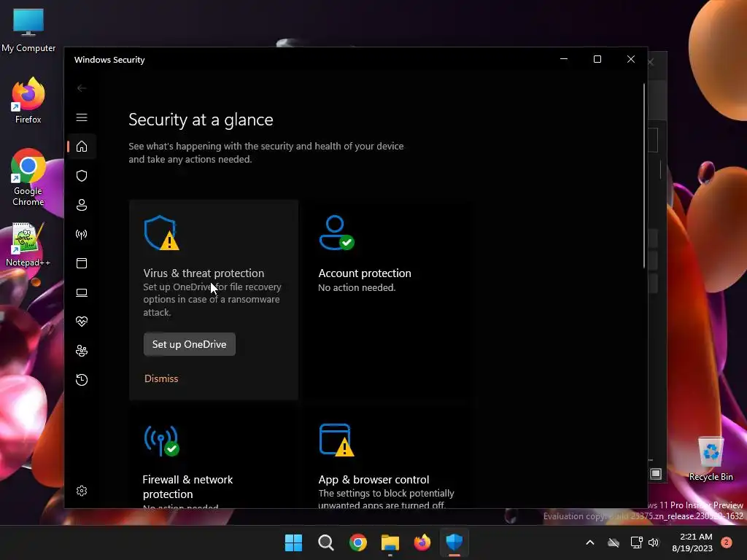Go to Home in the sidebar
This screenshot has height=560, width=747.
[x=82, y=146]
